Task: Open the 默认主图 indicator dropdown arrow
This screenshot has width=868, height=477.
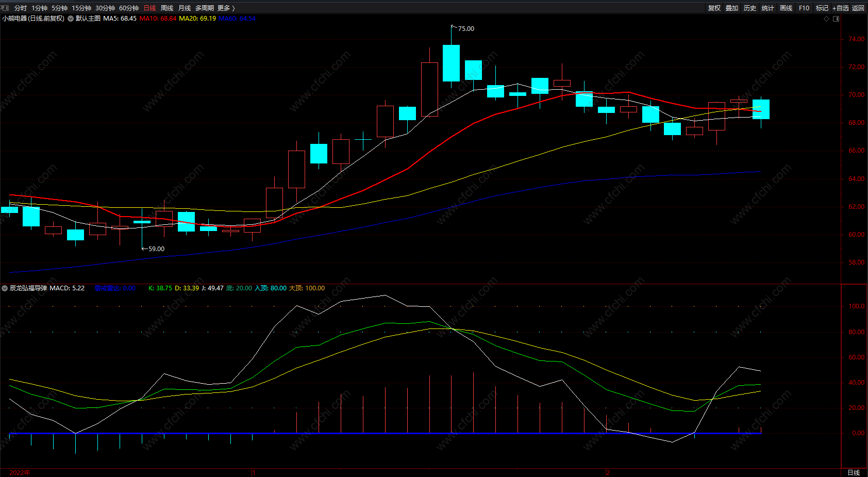Action: (x=71, y=19)
